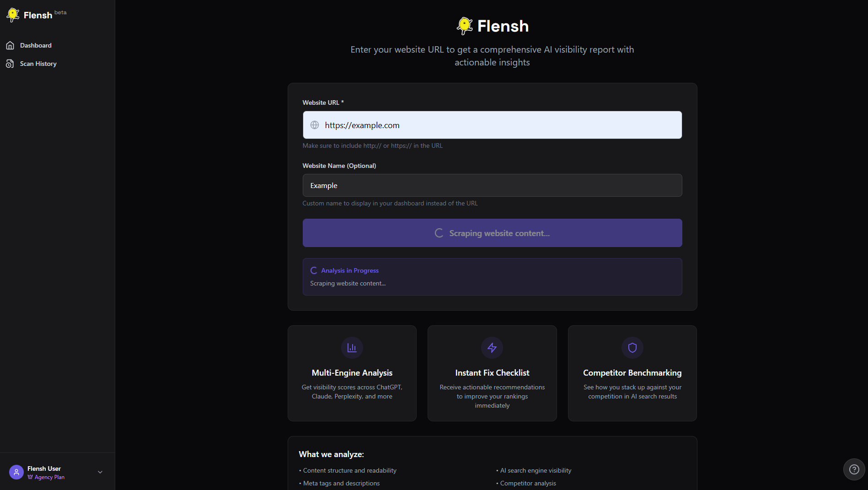The image size is (868, 490).
Task: Click the Competitor Benchmarking shield icon
Action: 632,348
